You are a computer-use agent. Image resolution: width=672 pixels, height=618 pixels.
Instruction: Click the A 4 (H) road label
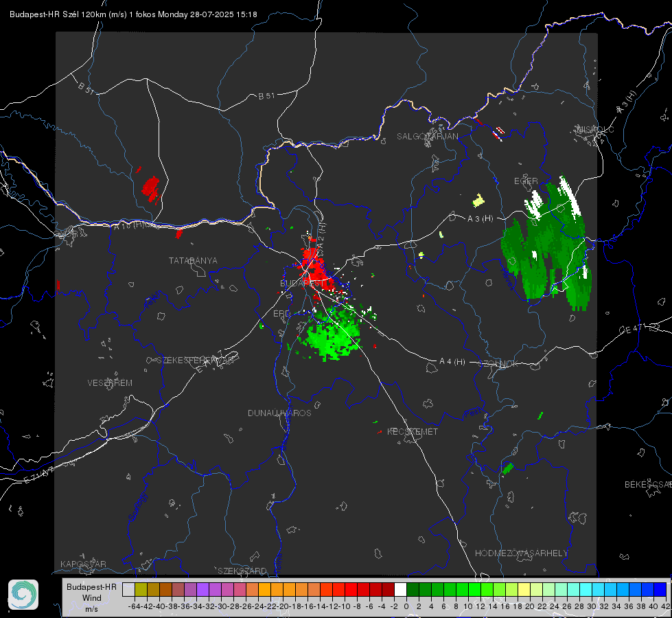(452, 362)
